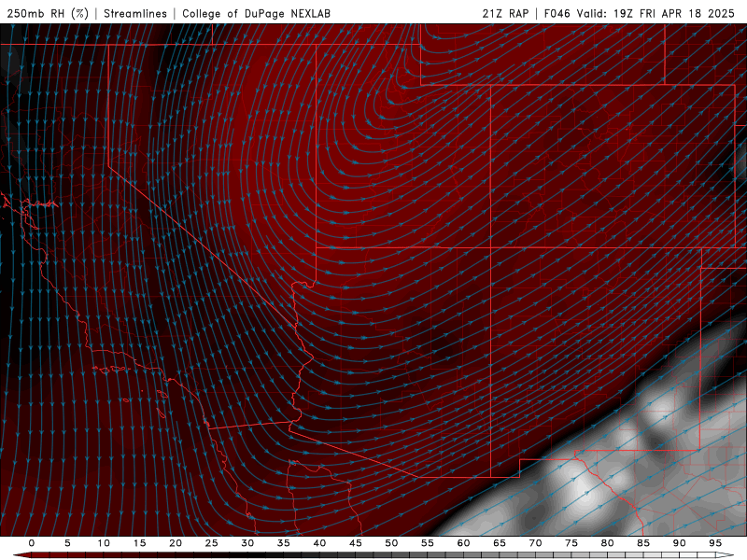The width and height of the screenshot is (747, 560).
Task: Click the dark red low-end colorbar segment
Action: [40, 555]
